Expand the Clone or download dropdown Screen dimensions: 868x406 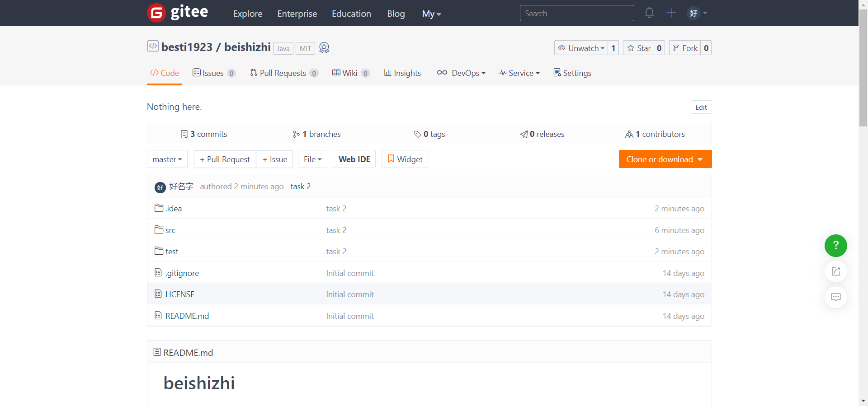(x=665, y=159)
